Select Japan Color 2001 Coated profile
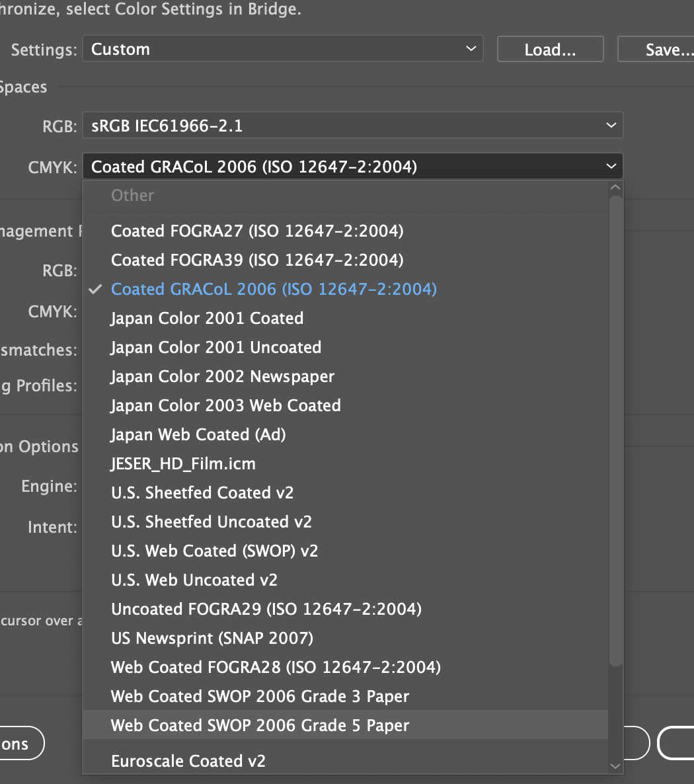 pos(346,318)
